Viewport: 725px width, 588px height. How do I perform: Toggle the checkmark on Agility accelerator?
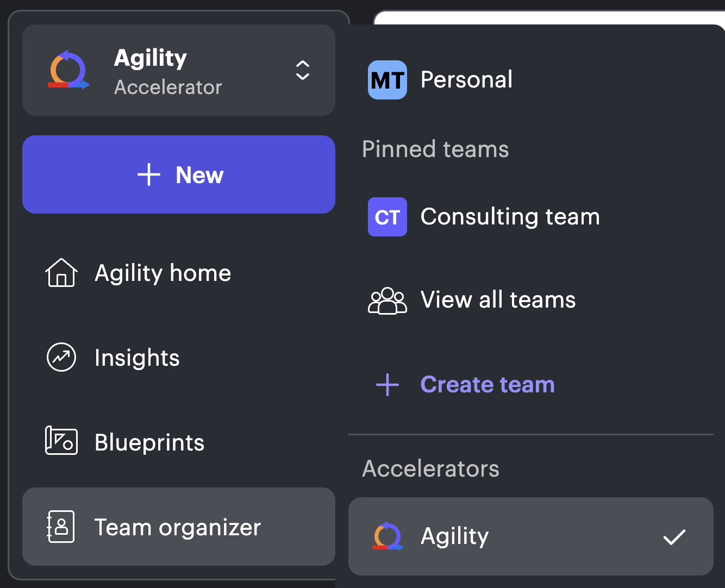coord(674,537)
